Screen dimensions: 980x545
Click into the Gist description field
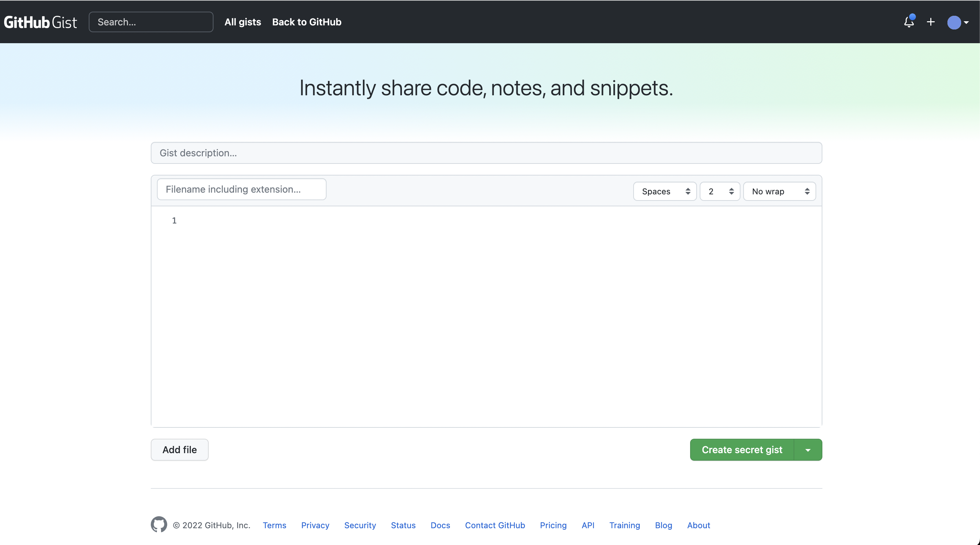(x=486, y=153)
